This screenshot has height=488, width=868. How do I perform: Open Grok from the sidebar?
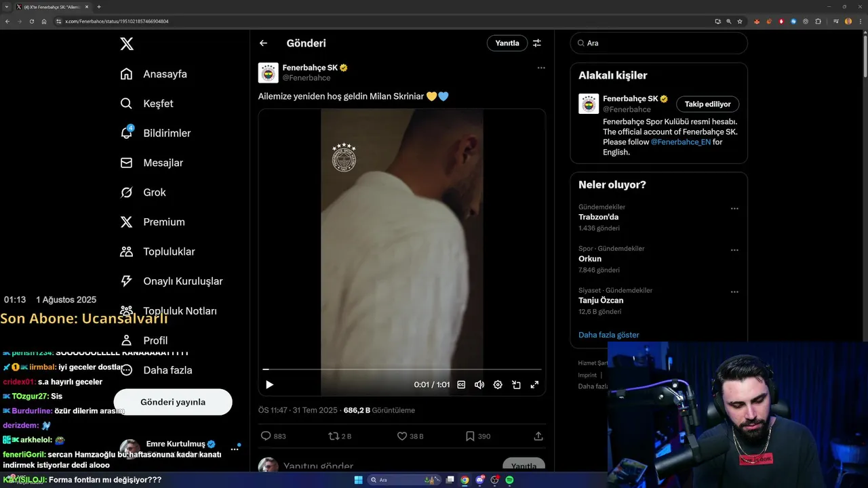(x=143, y=192)
